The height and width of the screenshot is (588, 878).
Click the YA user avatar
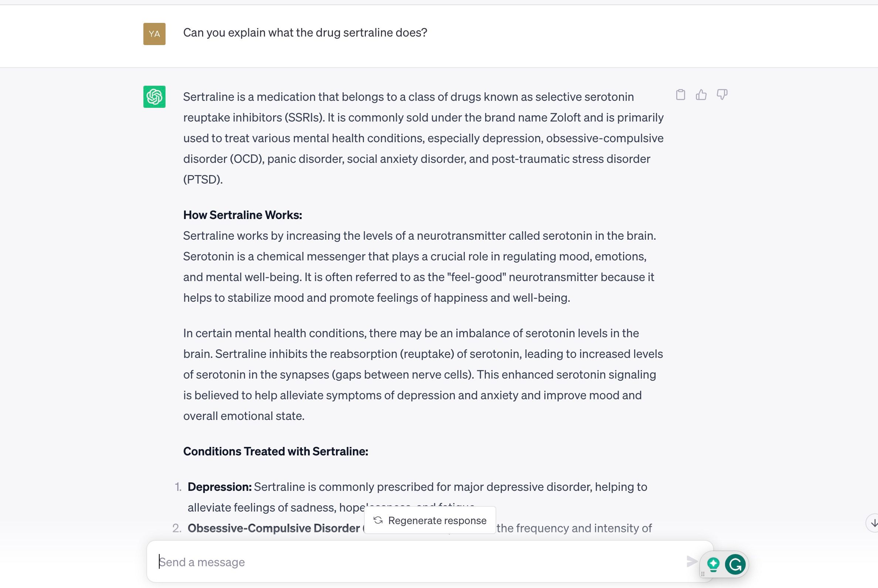[x=154, y=34]
